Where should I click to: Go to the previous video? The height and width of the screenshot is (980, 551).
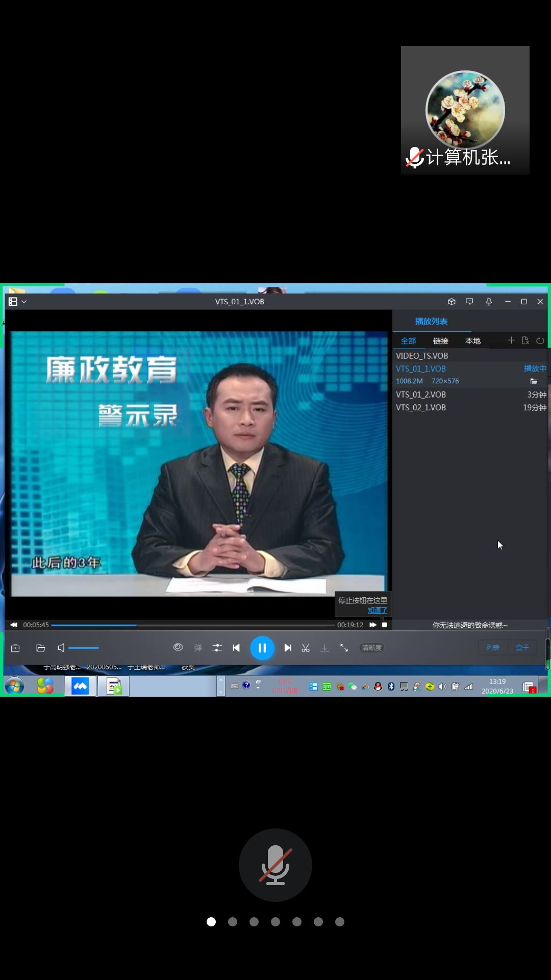pyautogui.click(x=236, y=648)
